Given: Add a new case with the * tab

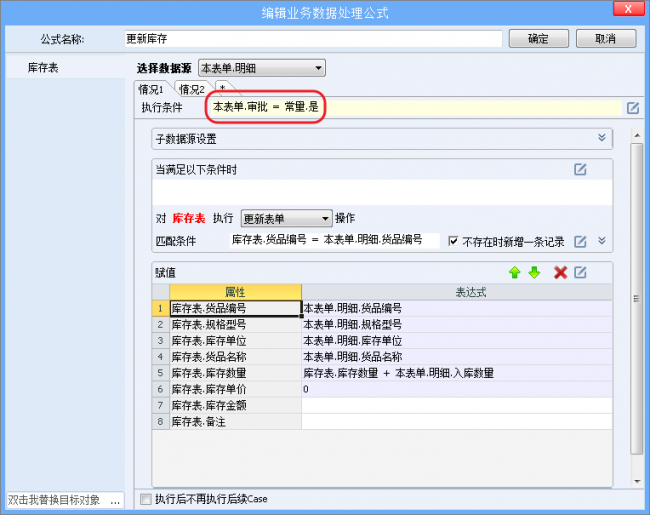Looking at the screenshot, I should (x=223, y=88).
